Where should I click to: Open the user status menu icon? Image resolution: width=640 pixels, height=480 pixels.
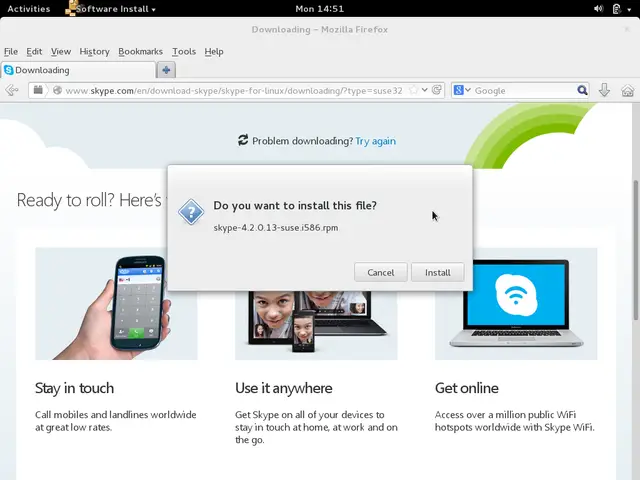click(617, 9)
